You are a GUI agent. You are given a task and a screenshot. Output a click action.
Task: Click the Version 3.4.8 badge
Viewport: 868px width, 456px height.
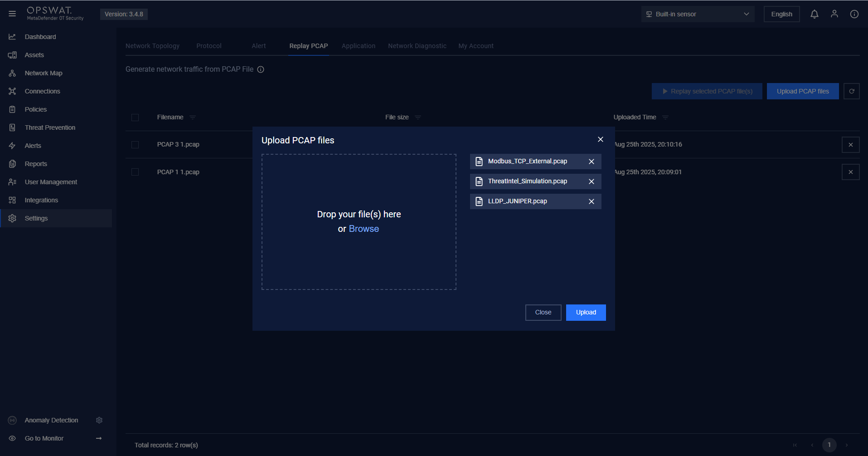tap(124, 14)
